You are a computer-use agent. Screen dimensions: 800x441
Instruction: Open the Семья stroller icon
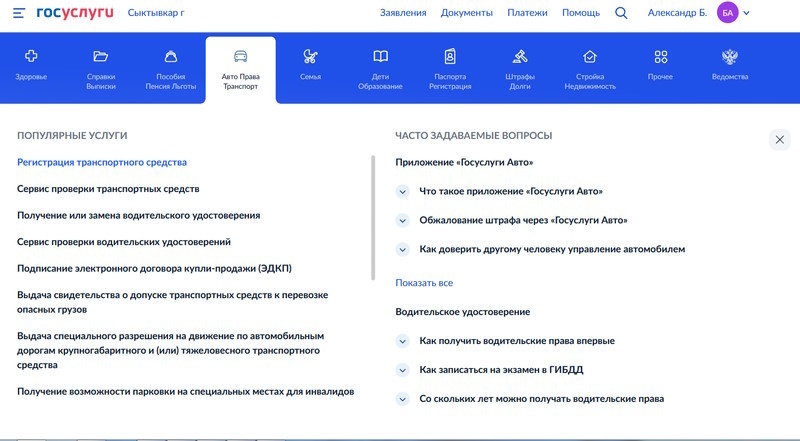pos(310,56)
